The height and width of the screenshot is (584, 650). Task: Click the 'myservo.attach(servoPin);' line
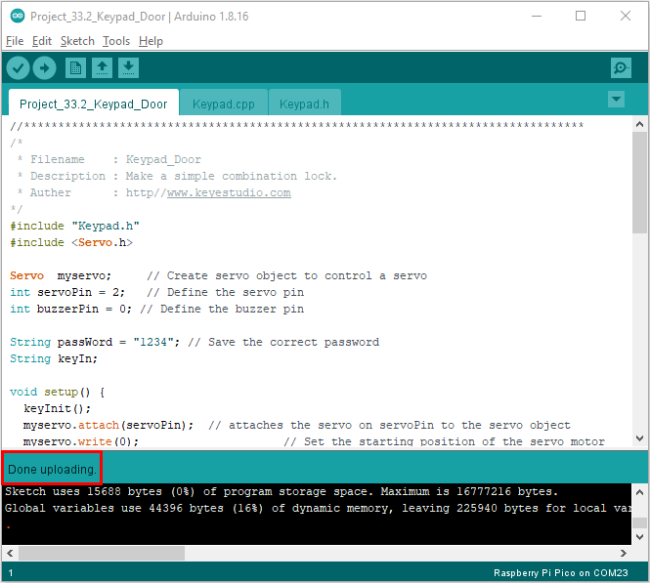tap(108, 425)
